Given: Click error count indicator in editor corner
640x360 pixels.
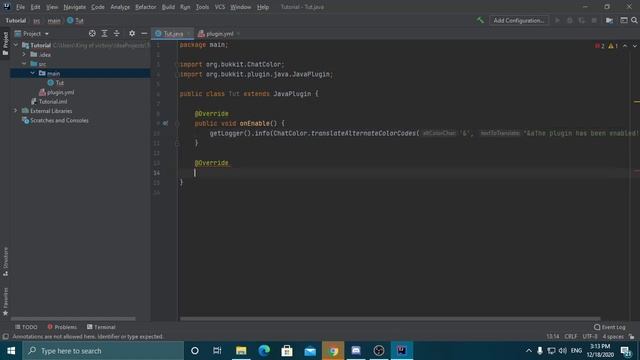Looking at the screenshot, I should pyautogui.click(x=600, y=46).
